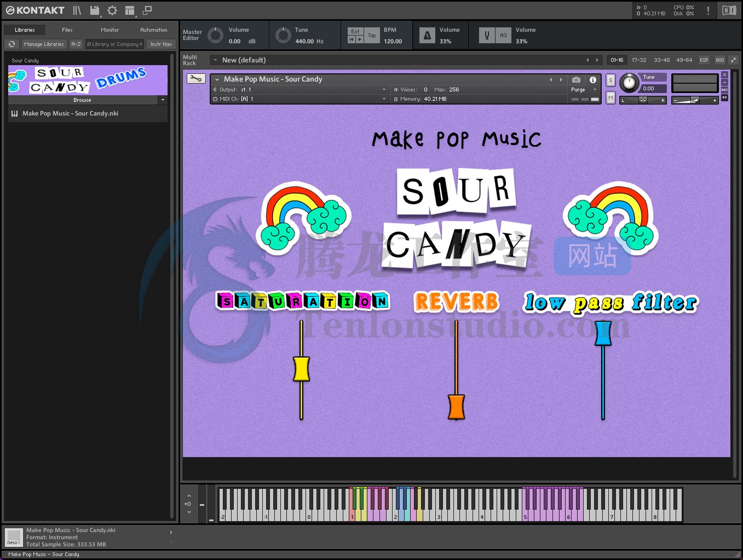The image size is (743, 560).
Task: Shift keyboard octave down arrow
Action: pyautogui.click(x=189, y=512)
